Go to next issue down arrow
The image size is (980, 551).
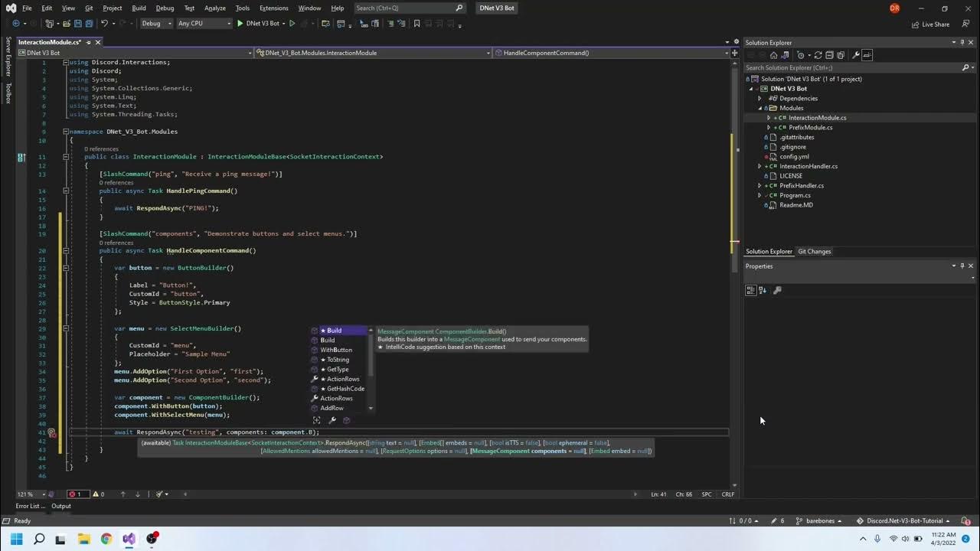point(138,494)
